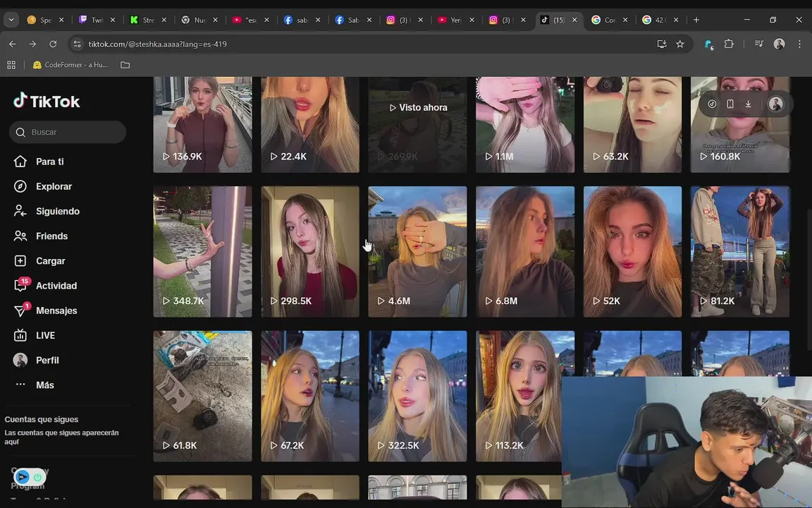
Task: Click the address bar URL
Action: pos(157,44)
